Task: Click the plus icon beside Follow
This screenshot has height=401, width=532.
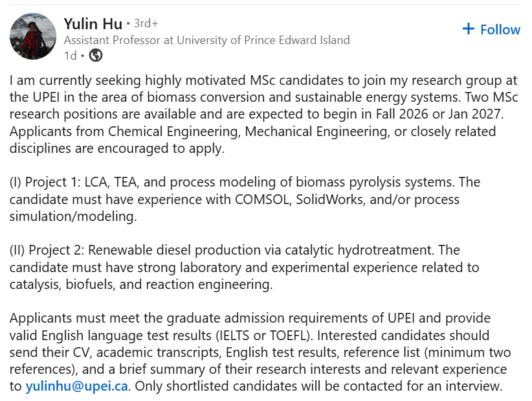Action: tap(468, 29)
